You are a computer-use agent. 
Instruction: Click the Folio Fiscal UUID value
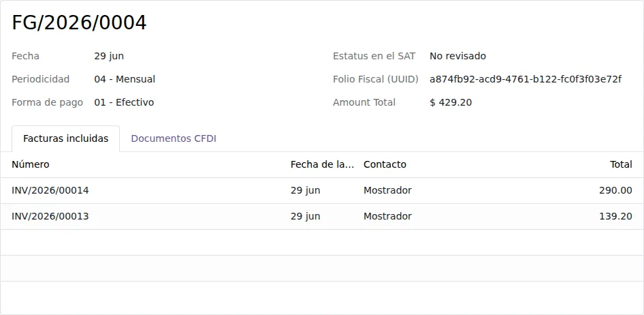pyautogui.click(x=526, y=79)
